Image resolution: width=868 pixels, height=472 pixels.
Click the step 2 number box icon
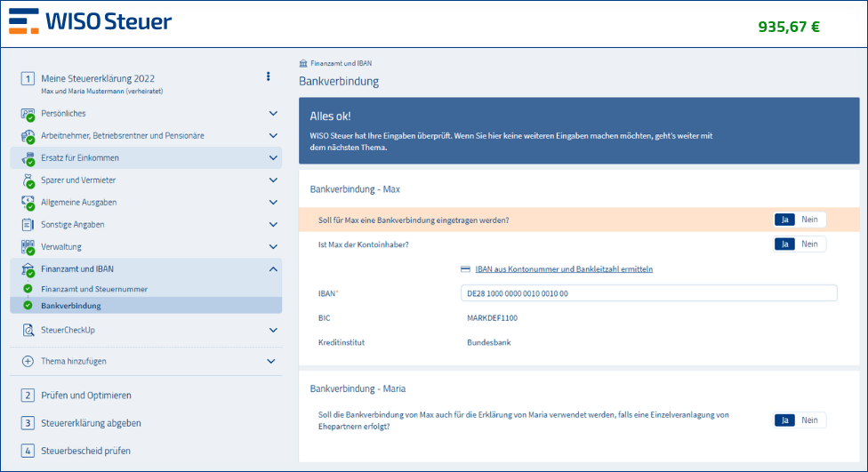(x=28, y=395)
